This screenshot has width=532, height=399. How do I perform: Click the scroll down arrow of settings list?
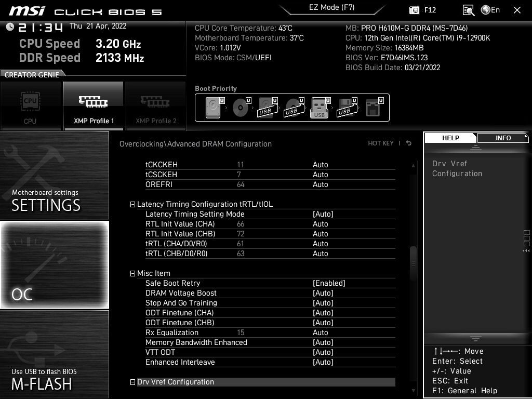click(x=413, y=391)
